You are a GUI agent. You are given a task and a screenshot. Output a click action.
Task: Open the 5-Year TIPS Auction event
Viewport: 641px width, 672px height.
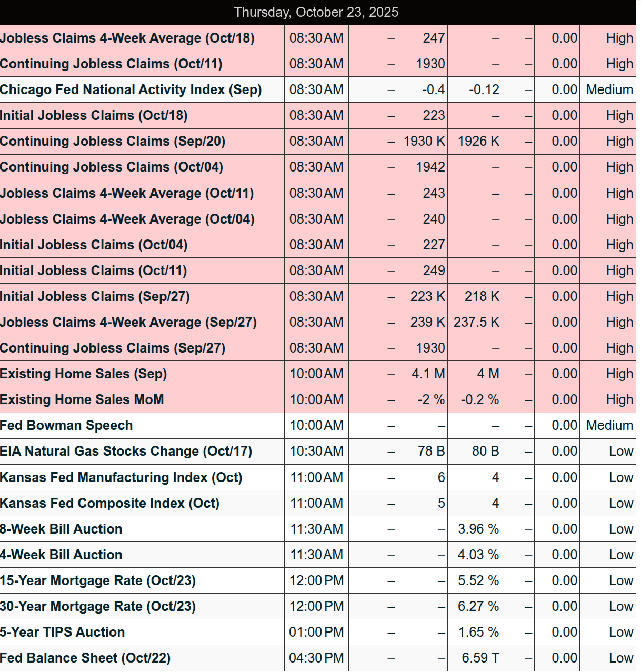tap(62, 633)
